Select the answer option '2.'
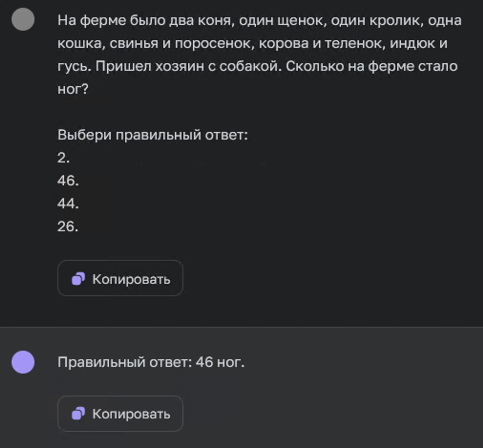This screenshot has width=483, height=448. [63, 157]
